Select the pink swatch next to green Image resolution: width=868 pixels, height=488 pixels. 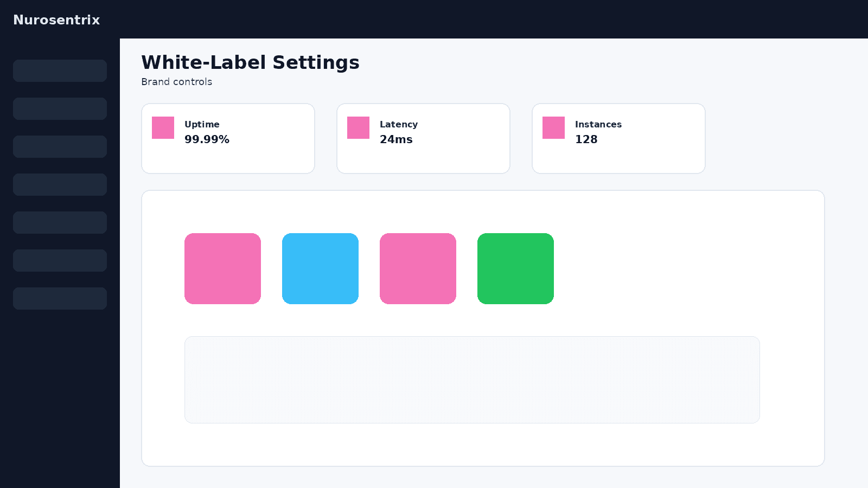point(418,268)
